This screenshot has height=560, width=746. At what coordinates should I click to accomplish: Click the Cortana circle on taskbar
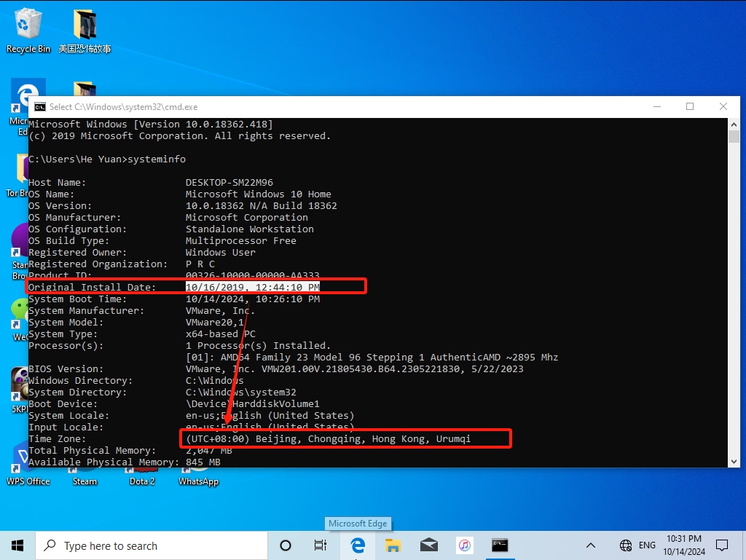point(286,545)
